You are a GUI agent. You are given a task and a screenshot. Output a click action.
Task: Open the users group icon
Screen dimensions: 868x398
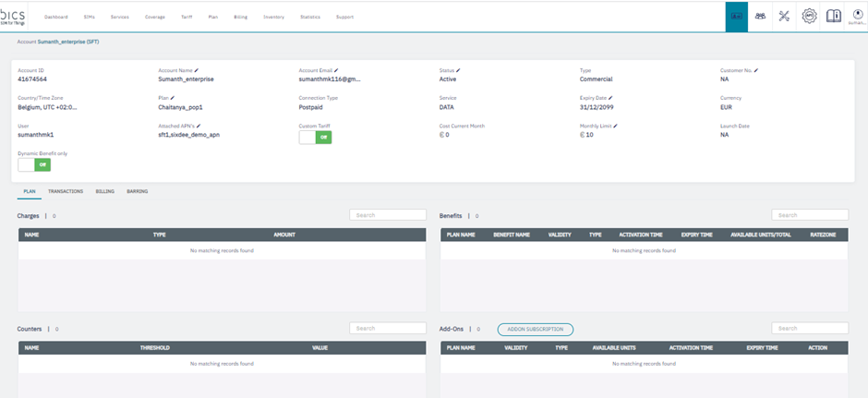point(760,17)
